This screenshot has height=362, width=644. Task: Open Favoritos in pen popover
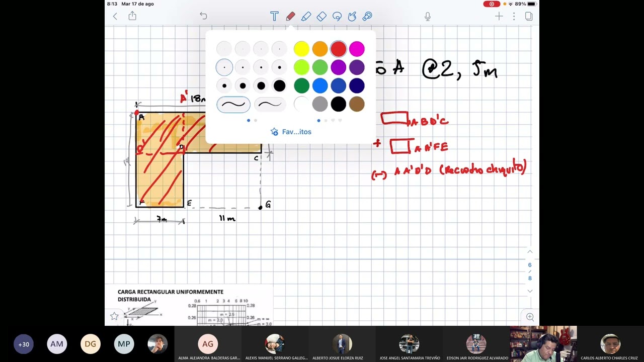coord(291,132)
